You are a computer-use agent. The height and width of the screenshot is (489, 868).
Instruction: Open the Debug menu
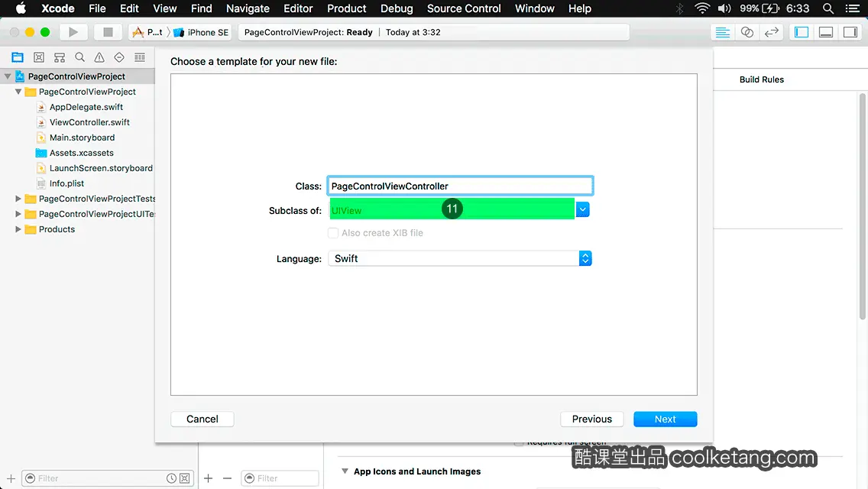(397, 8)
